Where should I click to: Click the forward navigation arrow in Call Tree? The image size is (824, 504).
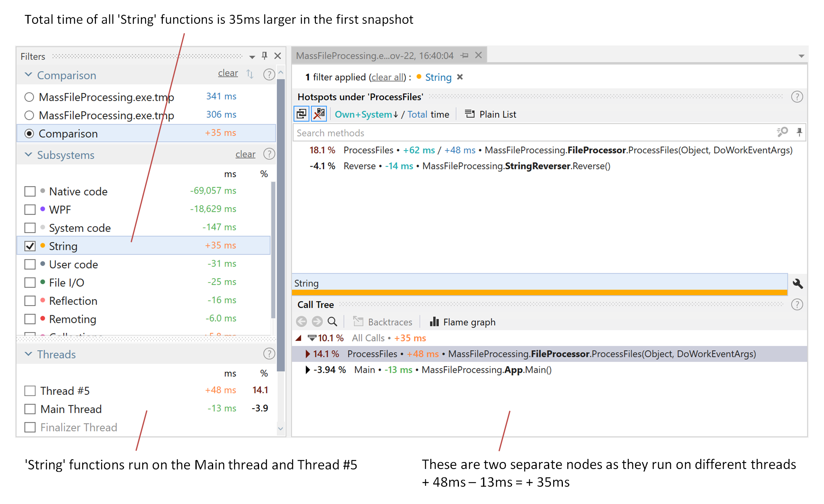click(x=317, y=322)
